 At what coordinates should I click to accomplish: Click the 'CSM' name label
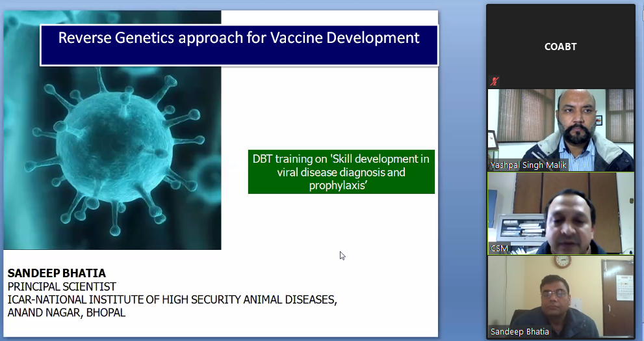500,249
